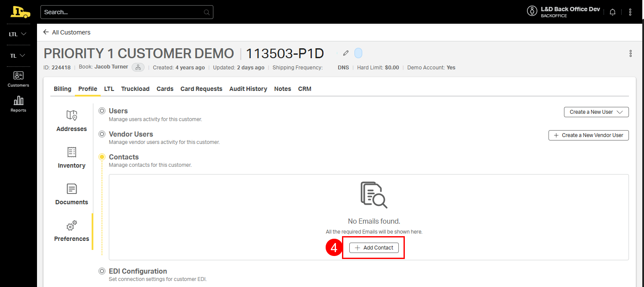Open the Addresses section
This screenshot has height=287, width=644.
tap(71, 121)
